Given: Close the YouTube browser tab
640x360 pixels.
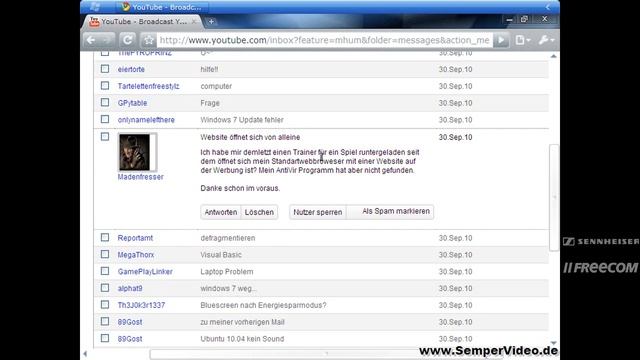Looking at the screenshot, I should point(194,21).
